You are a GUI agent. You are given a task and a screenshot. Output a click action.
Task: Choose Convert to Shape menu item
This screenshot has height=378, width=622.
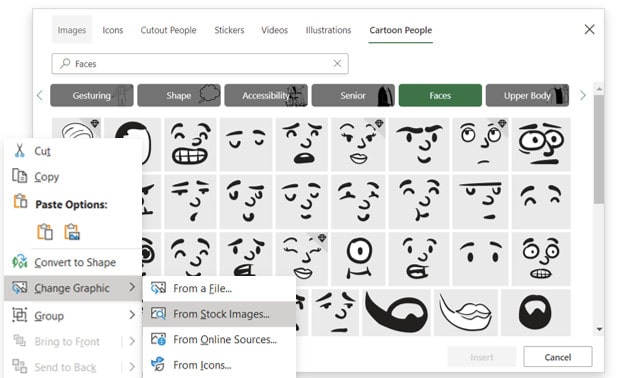point(73,262)
